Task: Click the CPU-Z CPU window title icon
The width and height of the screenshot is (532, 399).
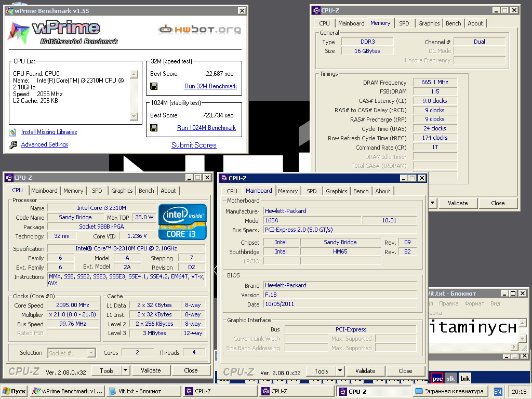Action: click(x=9, y=178)
